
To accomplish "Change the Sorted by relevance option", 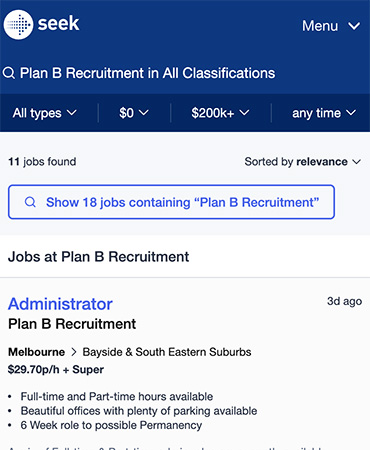I will [303, 162].
